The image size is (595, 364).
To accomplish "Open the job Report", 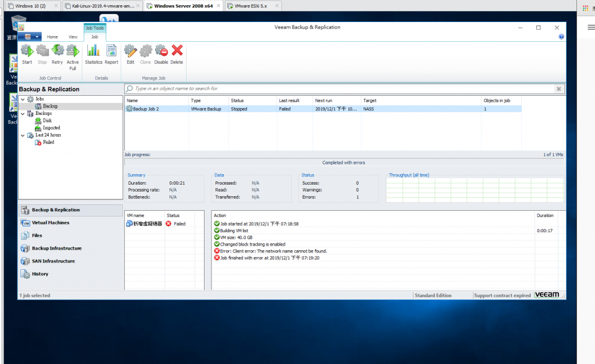I will (111, 54).
